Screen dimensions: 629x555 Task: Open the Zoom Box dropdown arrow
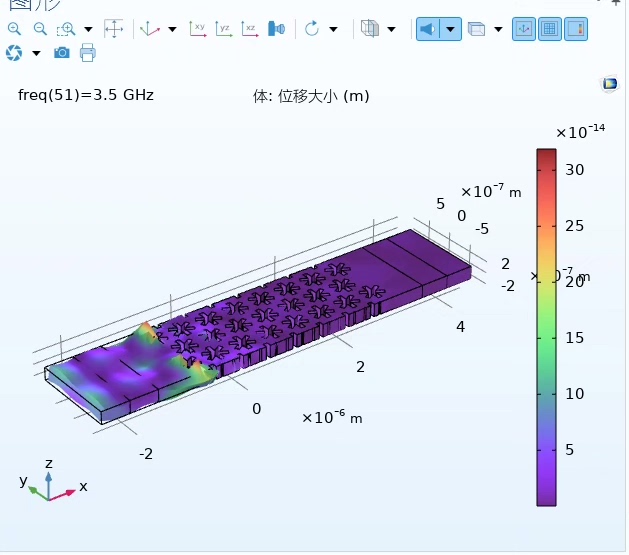(x=88, y=29)
